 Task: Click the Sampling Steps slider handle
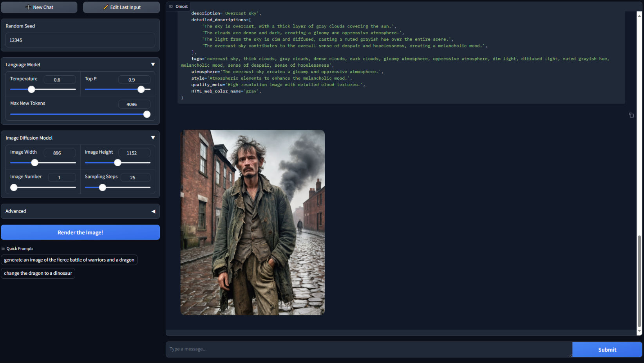pyautogui.click(x=102, y=187)
